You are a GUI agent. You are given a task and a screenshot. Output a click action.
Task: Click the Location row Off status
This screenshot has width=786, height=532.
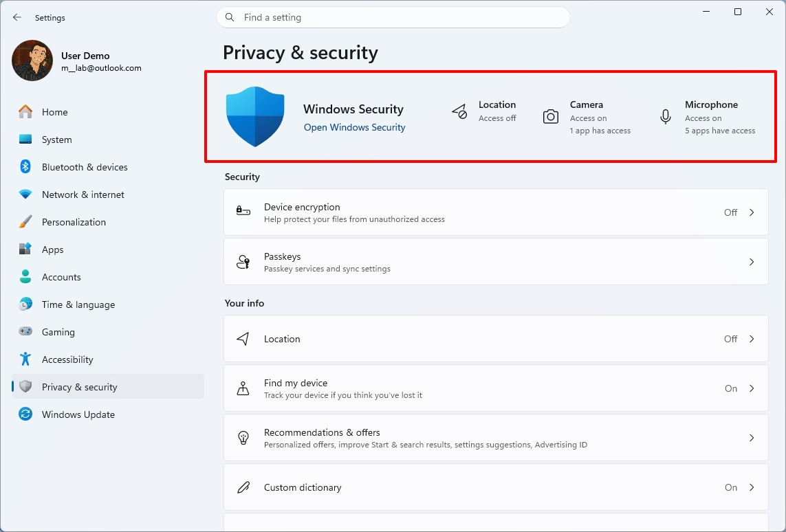pos(730,339)
